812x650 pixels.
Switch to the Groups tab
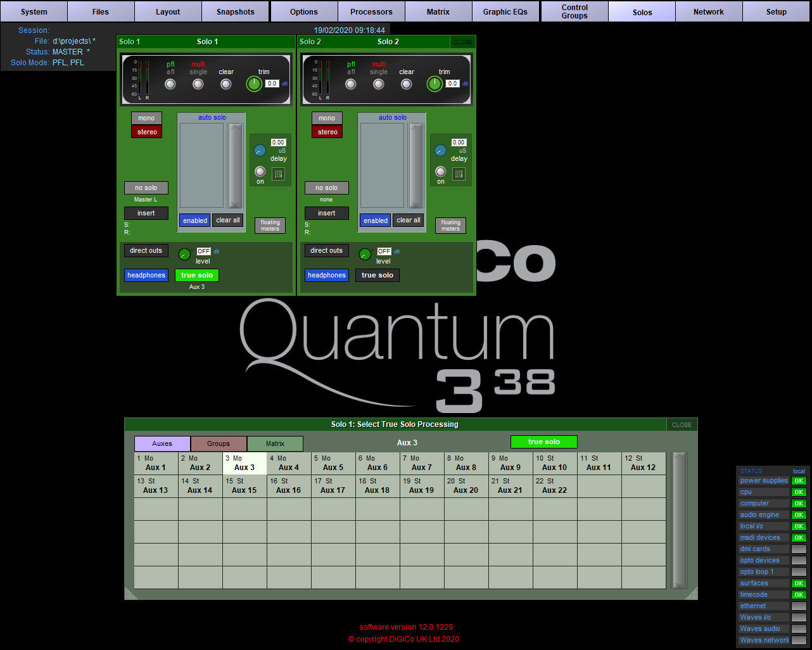pos(219,443)
